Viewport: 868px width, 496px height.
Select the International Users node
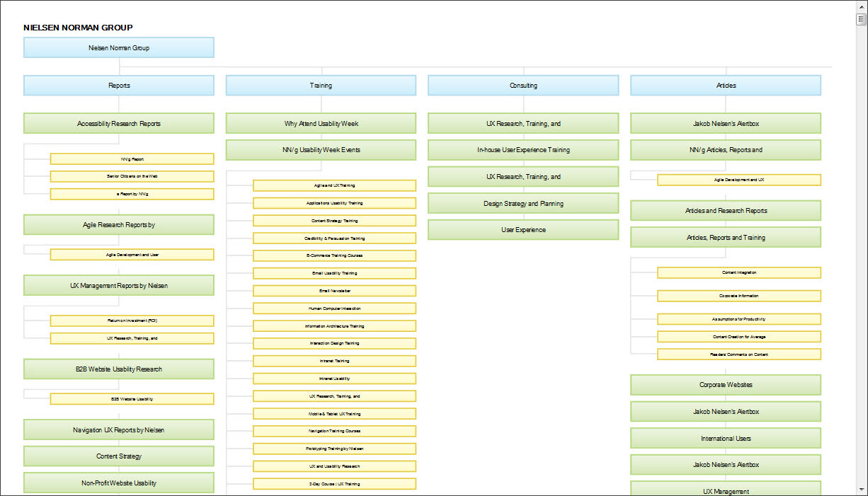coord(726,438)
